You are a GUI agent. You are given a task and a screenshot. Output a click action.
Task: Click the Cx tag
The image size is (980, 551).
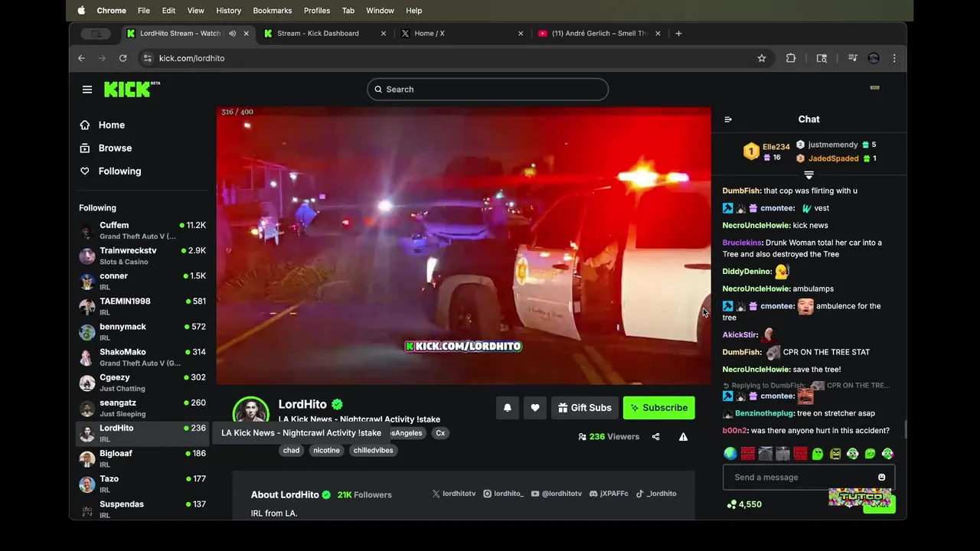440,433
